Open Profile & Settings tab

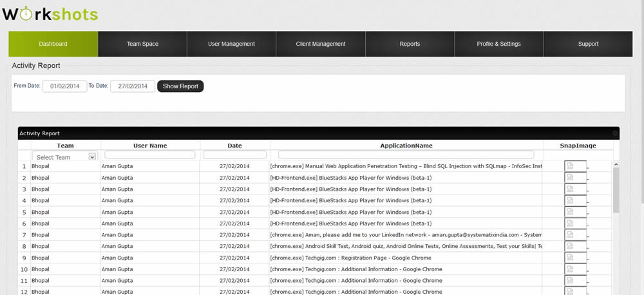pyautogui.click(x=498, y=44)
